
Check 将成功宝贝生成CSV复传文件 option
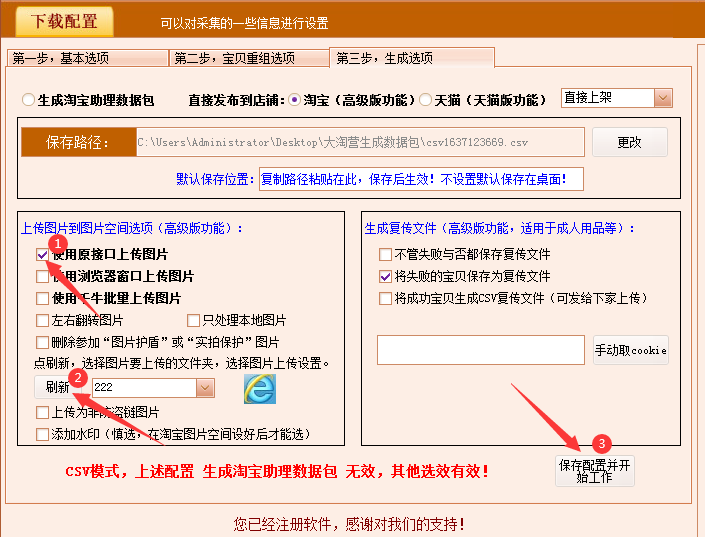point(385,298)
